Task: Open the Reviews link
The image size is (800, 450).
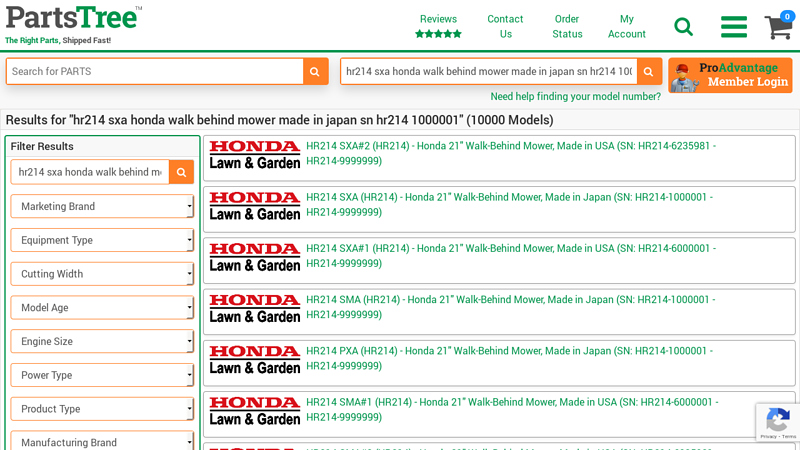Action: click(x=438, y=19)
